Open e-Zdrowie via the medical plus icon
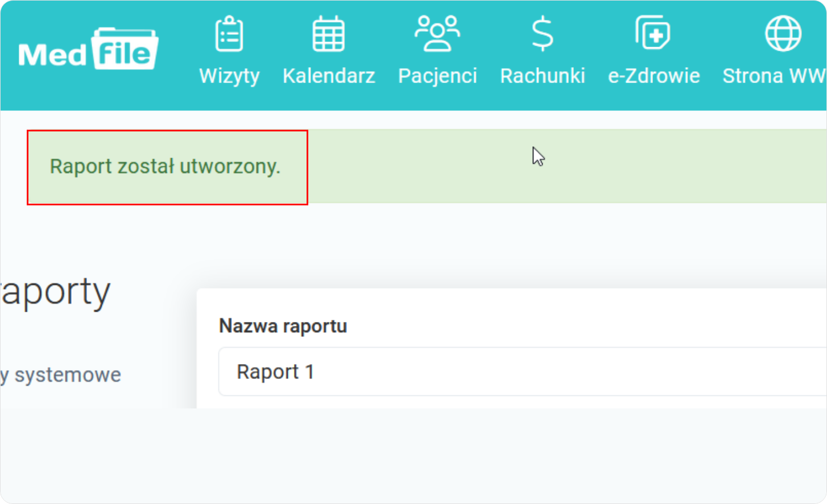Viewport: 827px width, 504px height. [653, 33]
